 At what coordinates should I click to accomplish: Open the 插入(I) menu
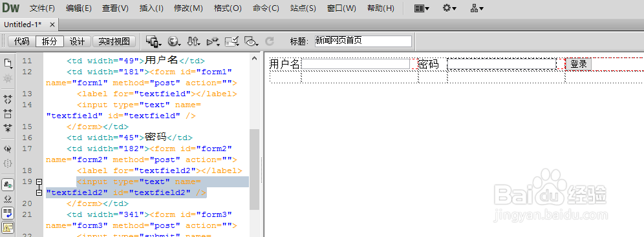151,8
